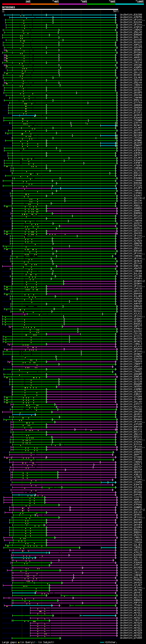Select hit label UniRef100_Q1XD53

(131, 60)
